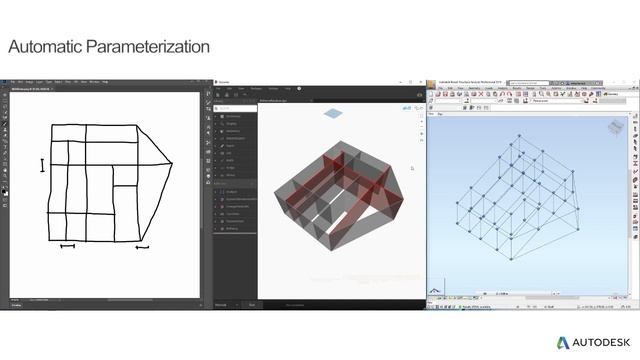Select the Hand tool in Photoshop
The height and width of the screenshot is (360, 640).
tap(5, 170)
